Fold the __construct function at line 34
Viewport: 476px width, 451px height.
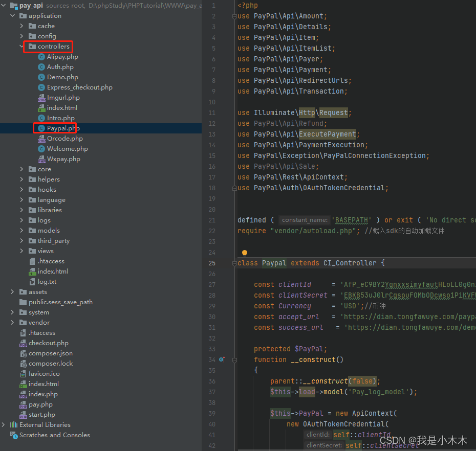(x=234, y=360)
